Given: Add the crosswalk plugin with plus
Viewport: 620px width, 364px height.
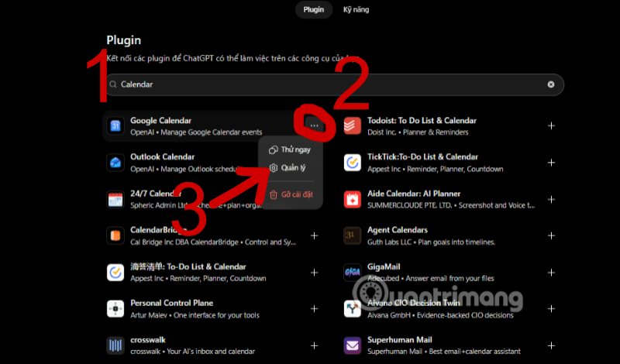Looking at the screenshot, I should click(315, 346).
